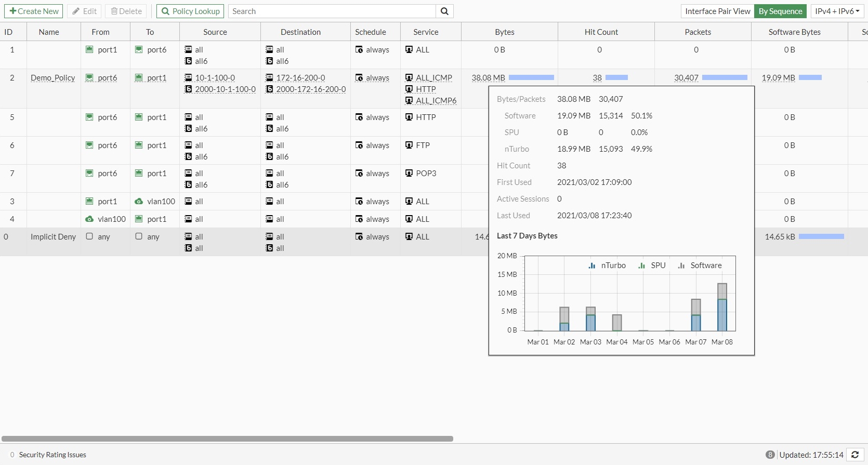Screen dimensions: 868x465
Task: Click the notification badge showing 8
Action: (770, 455)
